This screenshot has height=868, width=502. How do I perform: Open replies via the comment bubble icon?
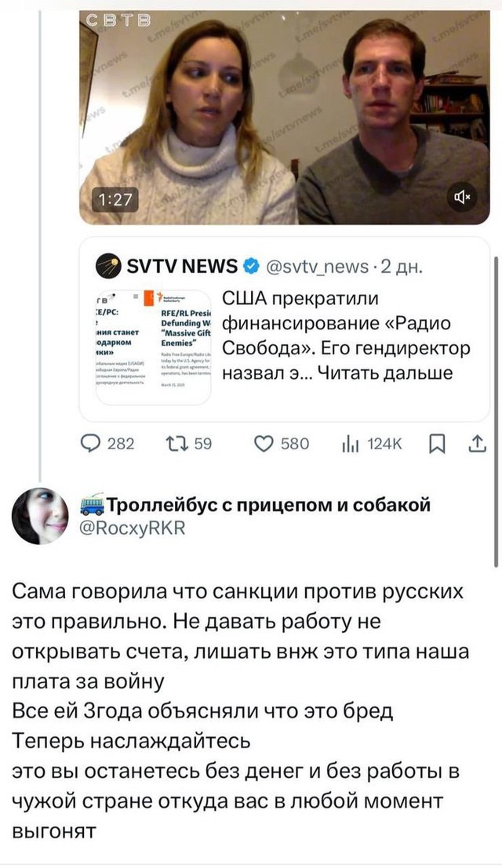point(90,444)
